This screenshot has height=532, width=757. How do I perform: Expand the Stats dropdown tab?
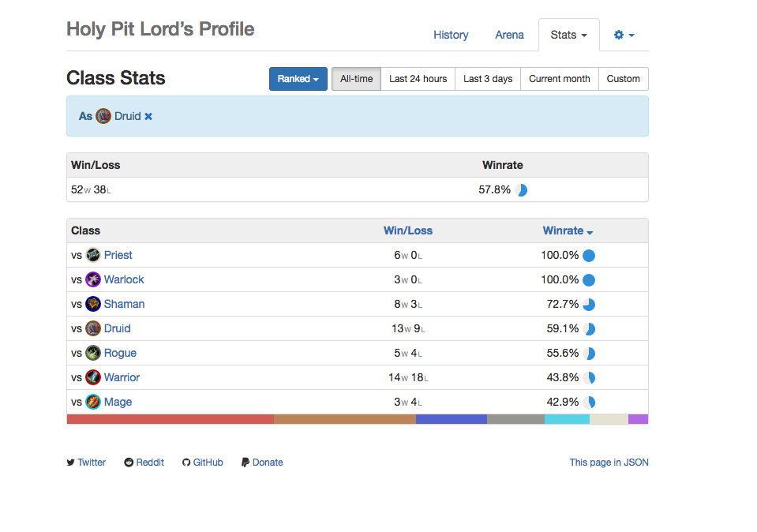tap(568, 35)
